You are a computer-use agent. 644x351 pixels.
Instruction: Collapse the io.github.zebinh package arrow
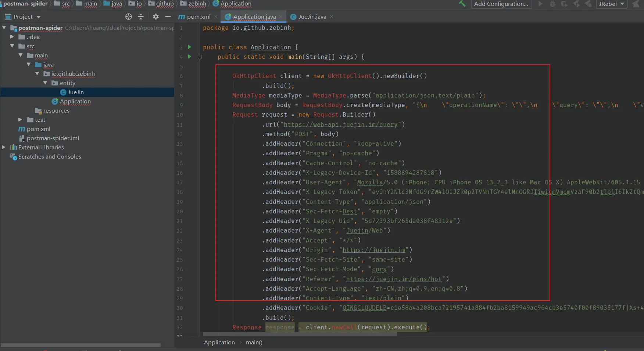coord(37,74)
